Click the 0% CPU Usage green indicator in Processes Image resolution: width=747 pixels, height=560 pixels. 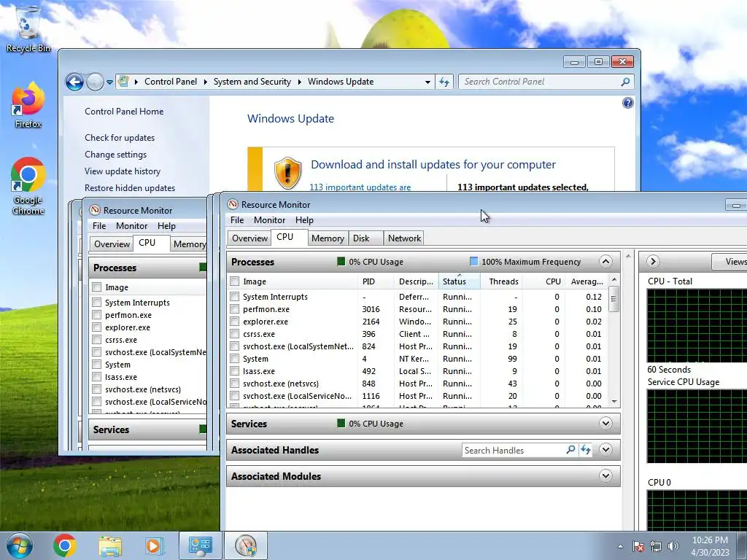coord(341,261)
